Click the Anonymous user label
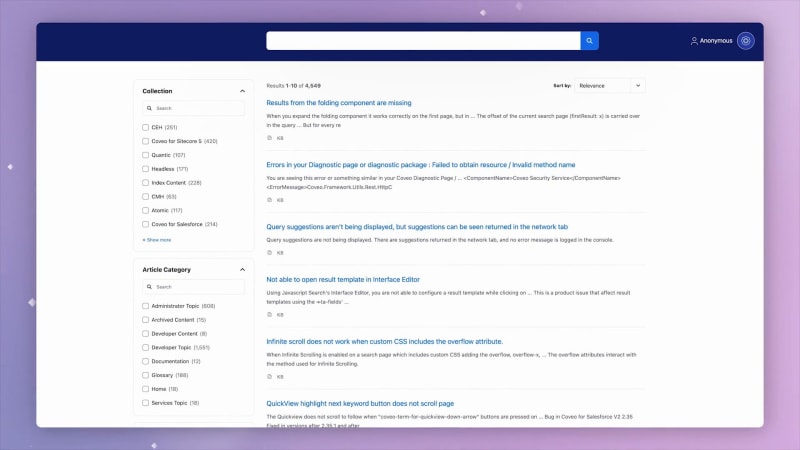The height and width of the screenshot is (450, 800). 716,41
